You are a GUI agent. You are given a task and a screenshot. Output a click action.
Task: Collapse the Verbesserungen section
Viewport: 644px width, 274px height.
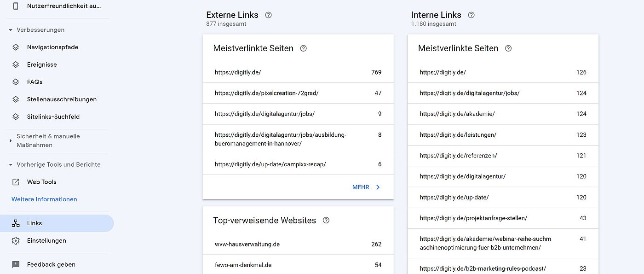pos(11,30)
